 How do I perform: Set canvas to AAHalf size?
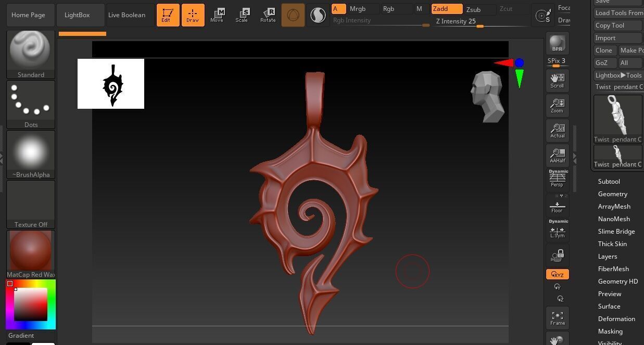(x=557, y=156)
